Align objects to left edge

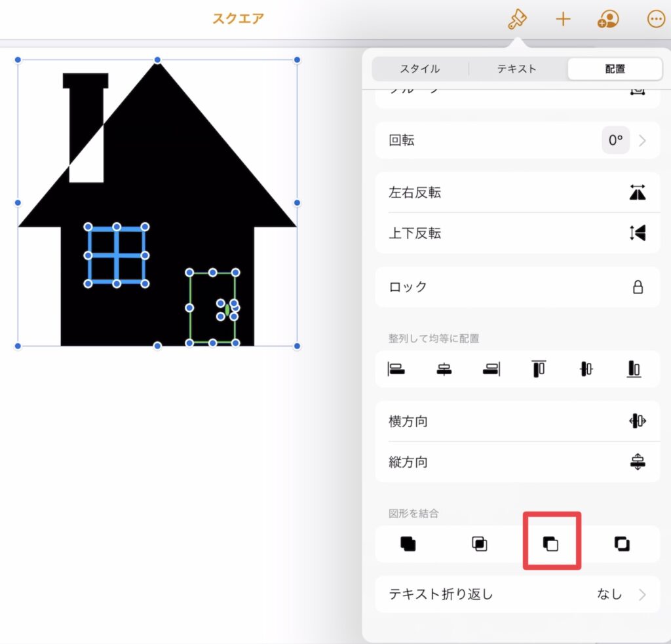(396, 369)
